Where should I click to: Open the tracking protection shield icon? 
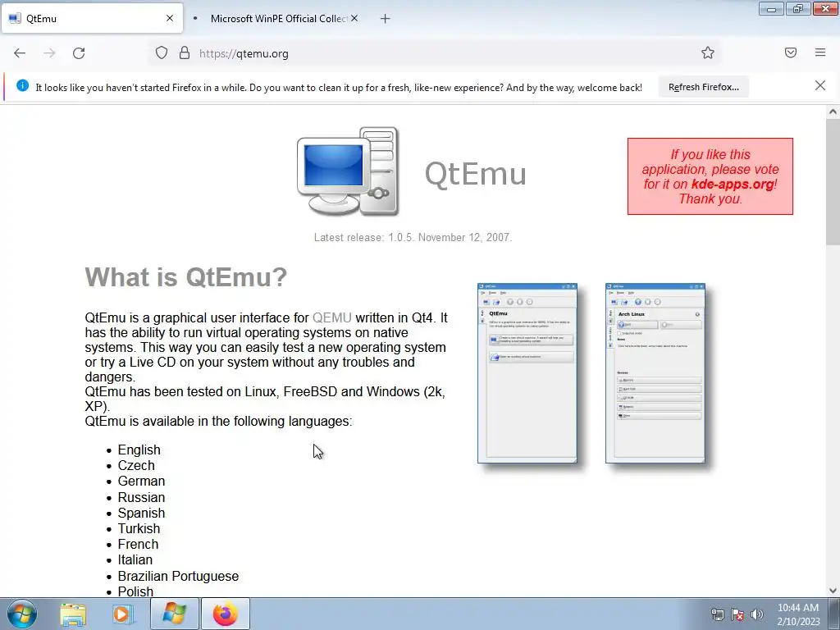[x=162, y=52]
